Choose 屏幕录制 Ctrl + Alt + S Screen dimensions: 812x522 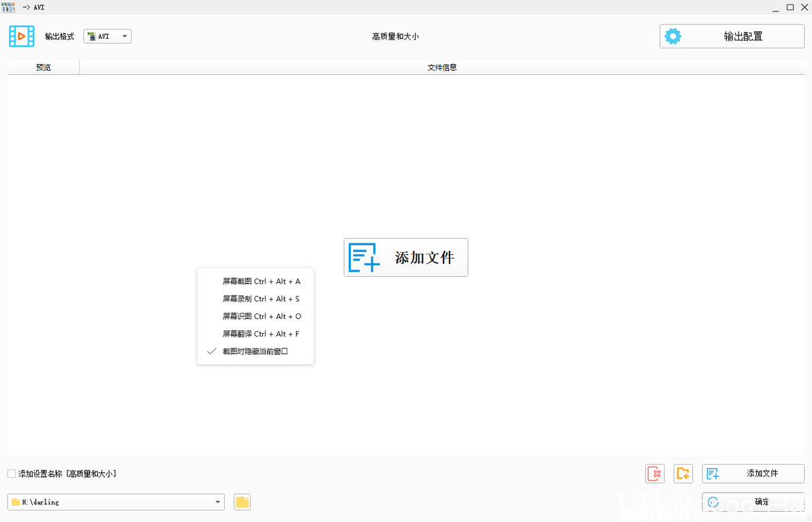(x=255, y=298)
